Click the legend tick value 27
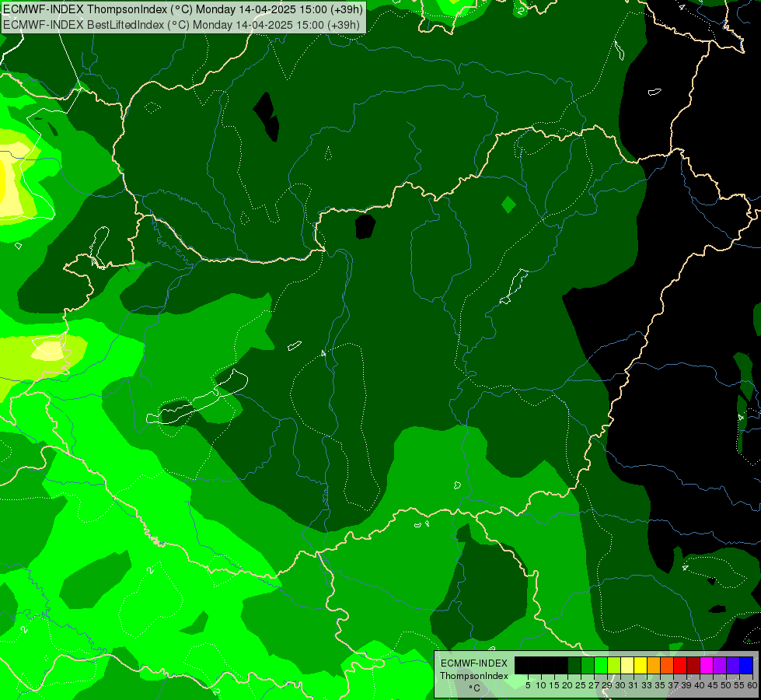The height and width of the screenshot is (700, 761). pos(594,685)
